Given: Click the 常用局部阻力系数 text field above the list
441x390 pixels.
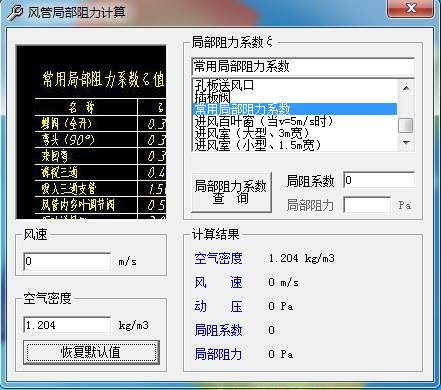Looking at the screenshot, I should pos(303,67).
